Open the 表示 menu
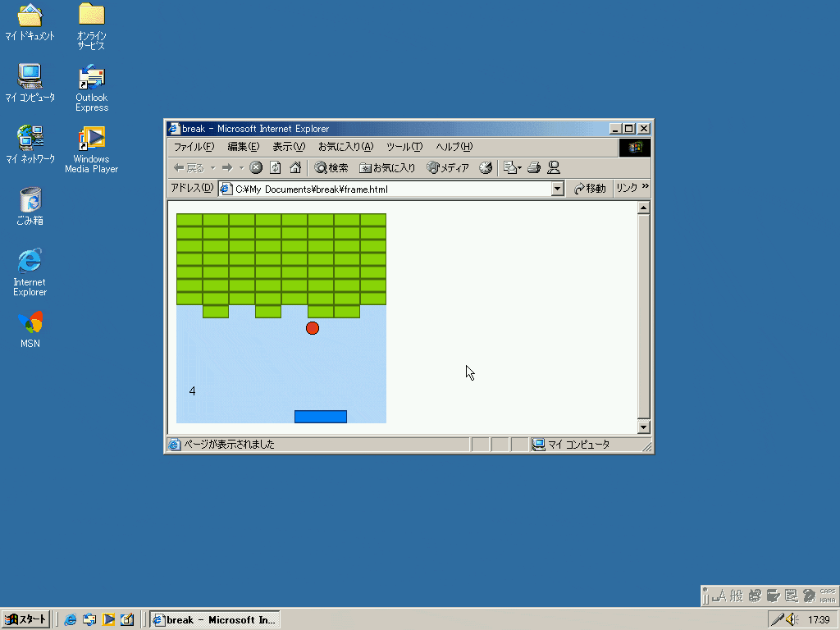Image resolution: width=840 pixels, height=630 pixels. coord(287,146)
